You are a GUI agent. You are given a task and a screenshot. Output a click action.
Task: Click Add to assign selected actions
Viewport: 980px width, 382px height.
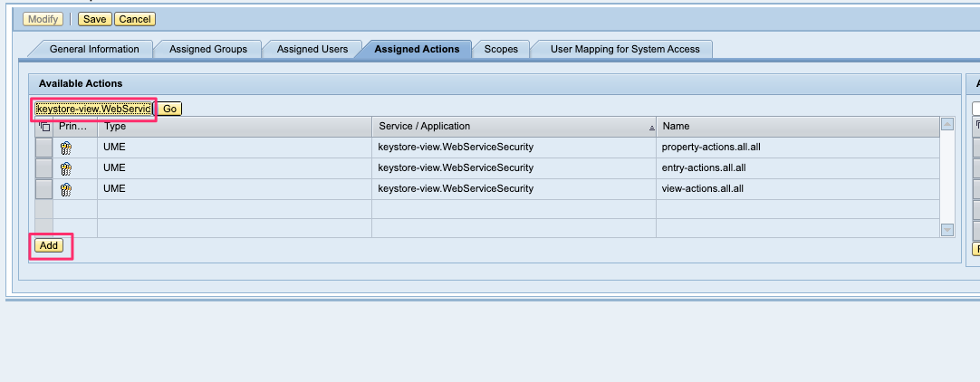(49, 245)
